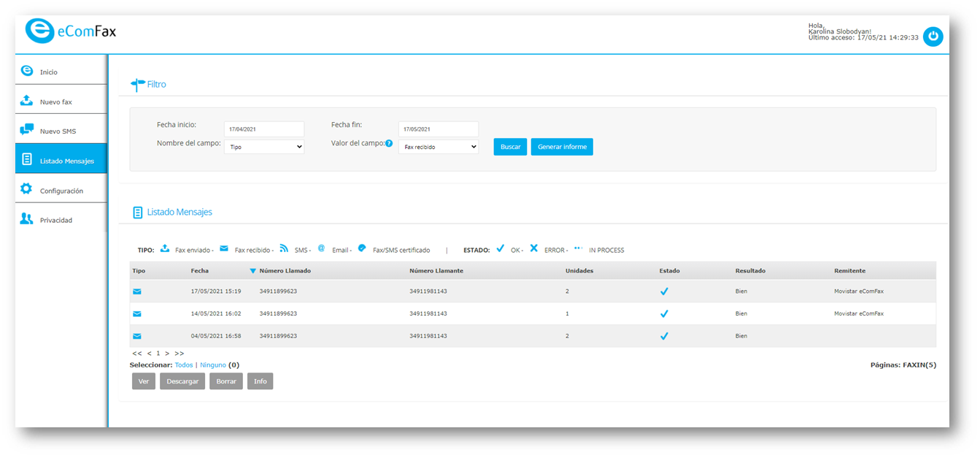Click the help icon beside Valor del campo
This screenshot has width=980, height=458.
pos(389,143)
